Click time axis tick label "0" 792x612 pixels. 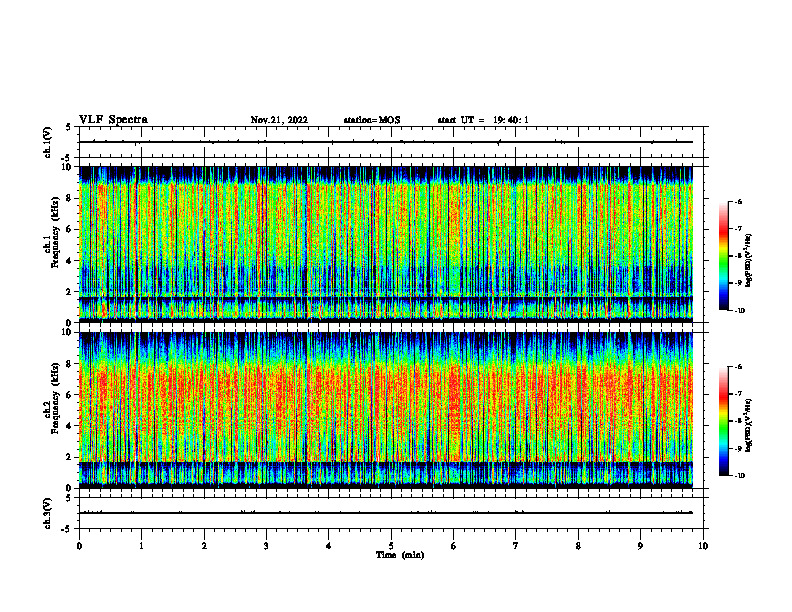pos(79,546)
